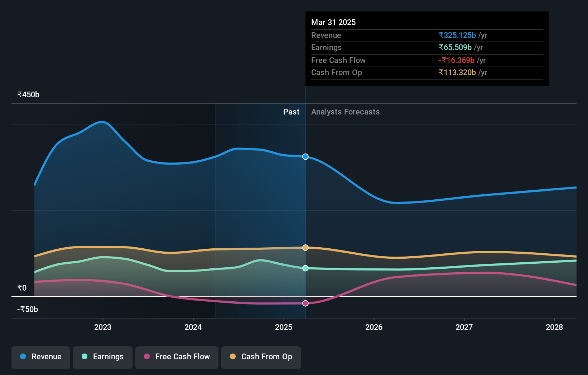Screen dimensions: 588x375
Task: Click the ₹113.320b cash from op value
Action: (457, 73)
